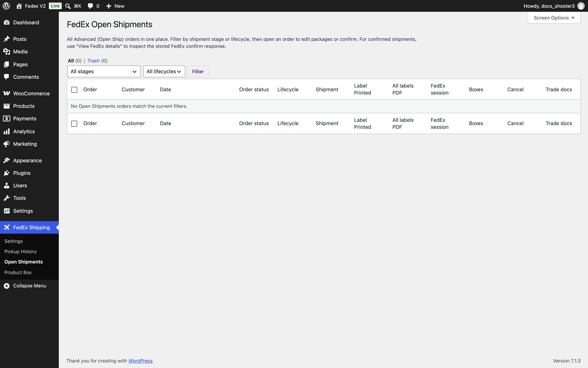The width and height of the screenshot is (588, 368).
Task: Click the Plugins plug icon
Action: [7, 173]
